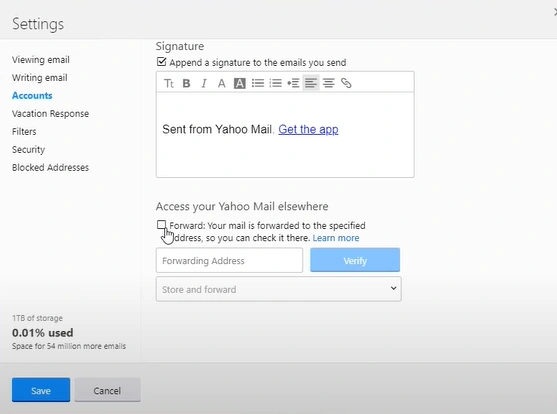The width and height of the screenshot is (557, 414).
Task: Open the text color picker
Action: (222, 84)
